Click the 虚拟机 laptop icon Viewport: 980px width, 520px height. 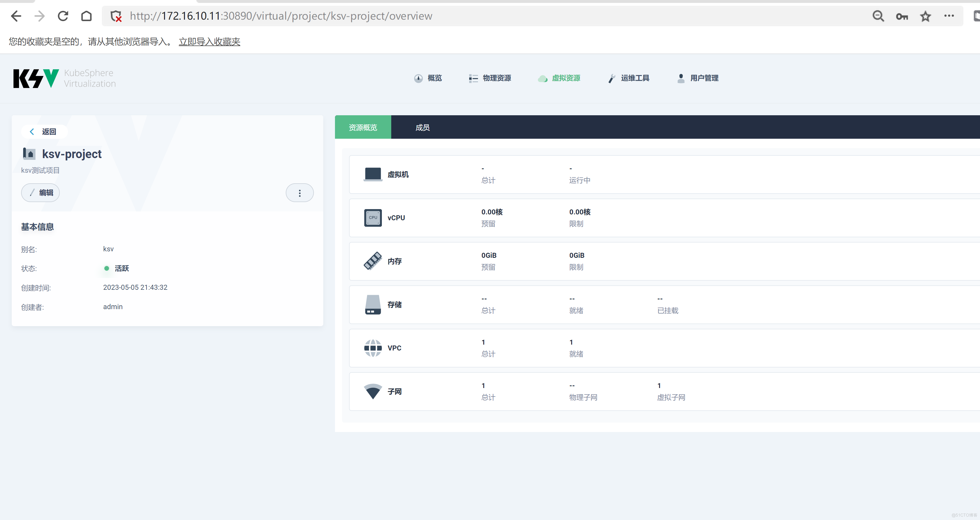[373, 174]
